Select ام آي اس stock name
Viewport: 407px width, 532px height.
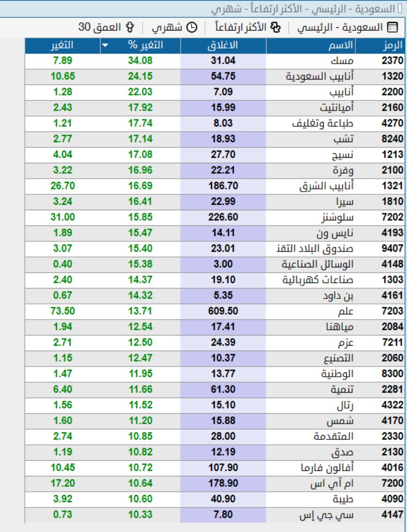(332, 483)
